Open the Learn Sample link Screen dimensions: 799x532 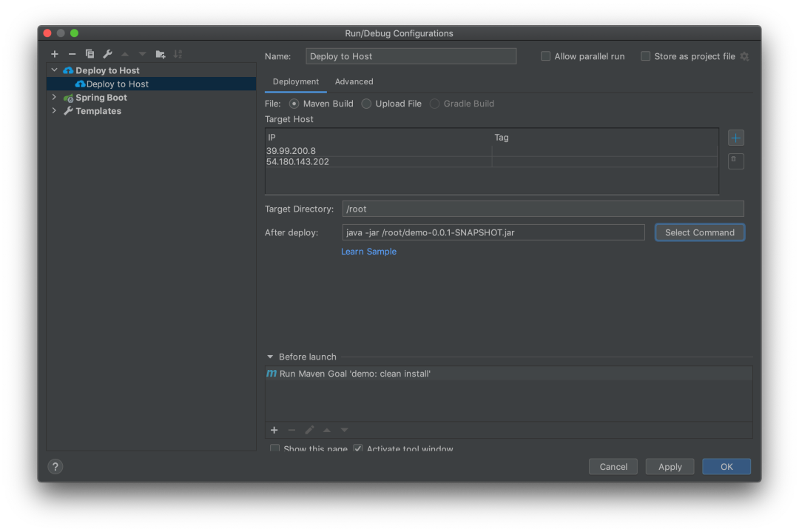(x=368, y=252)
